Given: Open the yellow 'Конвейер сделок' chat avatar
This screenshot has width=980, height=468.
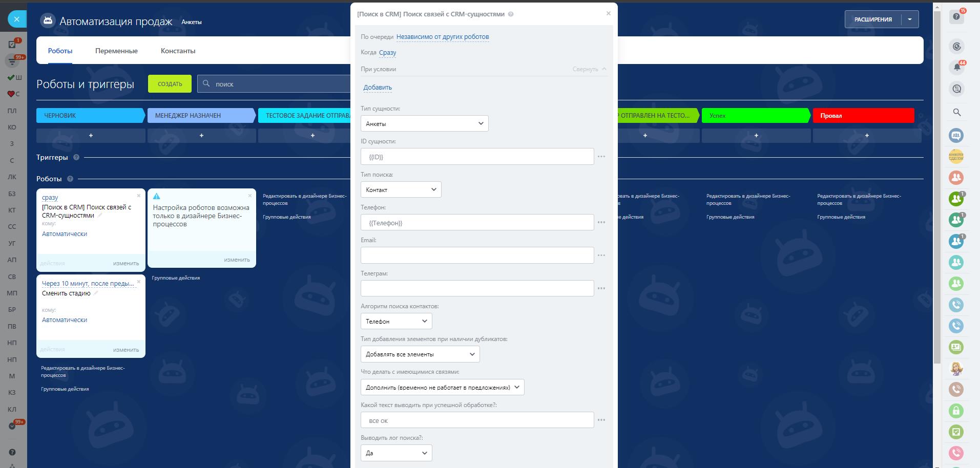Looking at the screenshot, I should (956, 157).
